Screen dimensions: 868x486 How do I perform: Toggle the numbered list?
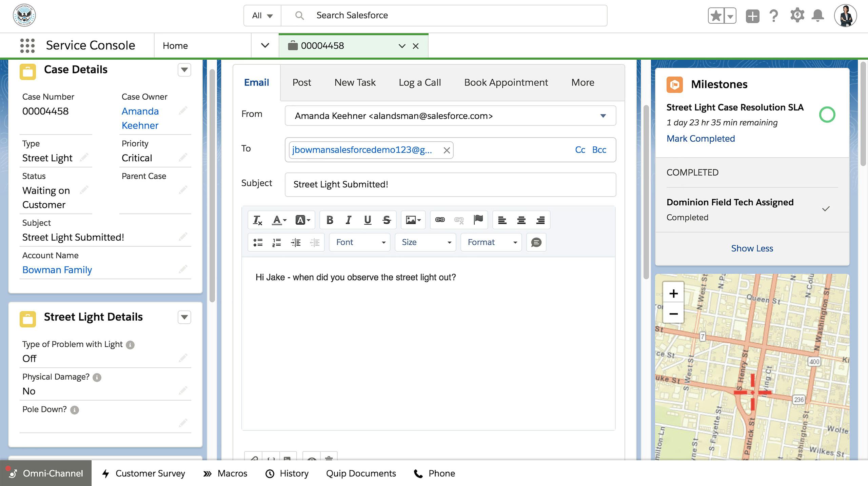click(277, 242)
